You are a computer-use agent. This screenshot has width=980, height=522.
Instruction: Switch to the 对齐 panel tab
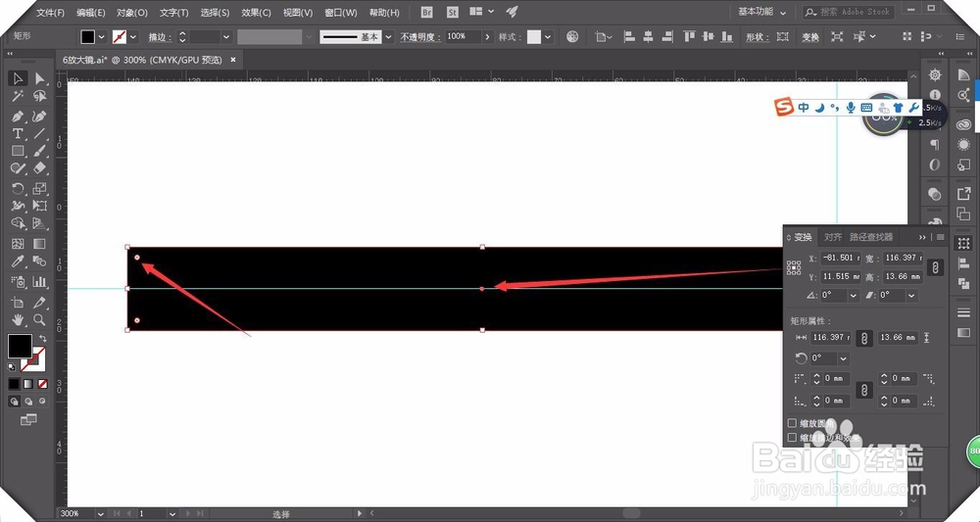coord(832,237)
